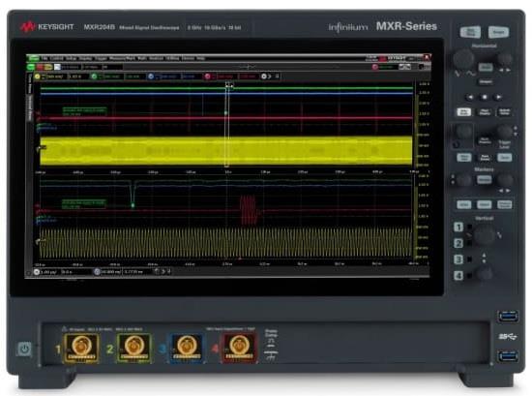Click the right arrow navigation button
Image resolution: width=532 pixels, height=396 pixels.
(498, 97)
